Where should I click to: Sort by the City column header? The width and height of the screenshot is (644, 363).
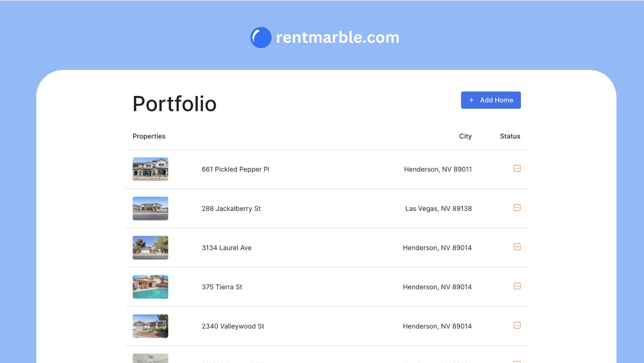click(465, 136)
